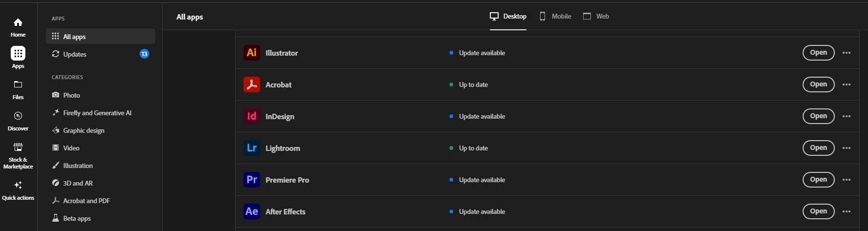The width and height of the screenshot is (868, 231).
Task: Click the Illustrator Ai app icon
Action: pyautogui.click(x=252, y=53)
